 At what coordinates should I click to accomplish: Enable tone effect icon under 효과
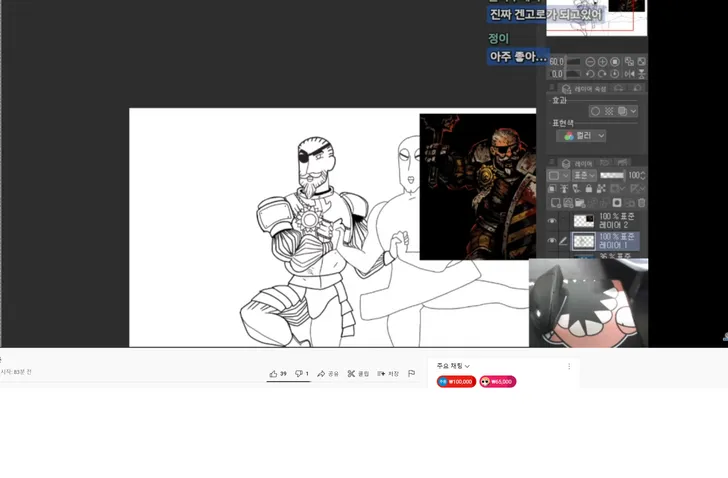[609, 111]
